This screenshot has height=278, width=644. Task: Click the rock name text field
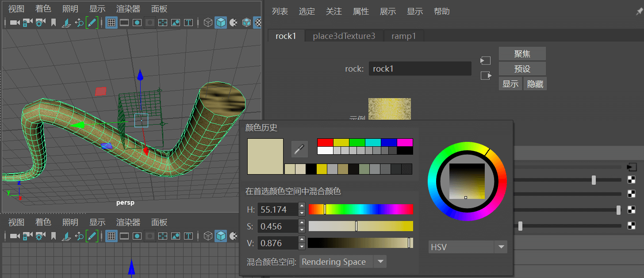pyautogui.click(x=420, y=69)
